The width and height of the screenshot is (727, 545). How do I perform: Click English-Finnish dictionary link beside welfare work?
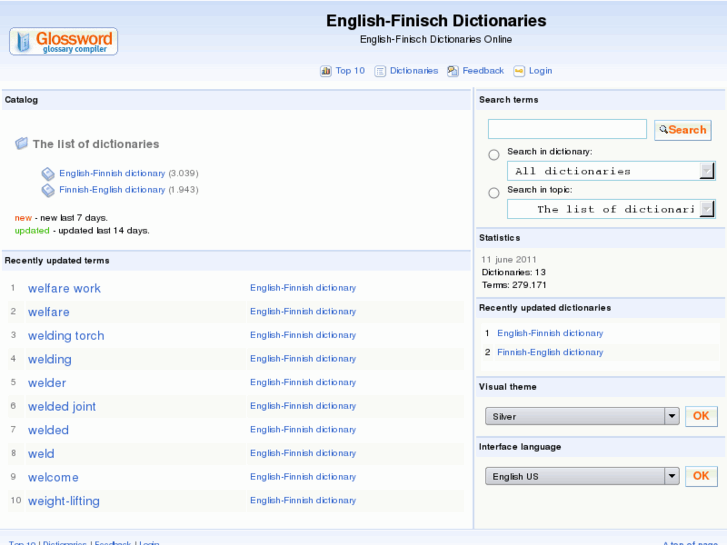(x=303, y=288)
